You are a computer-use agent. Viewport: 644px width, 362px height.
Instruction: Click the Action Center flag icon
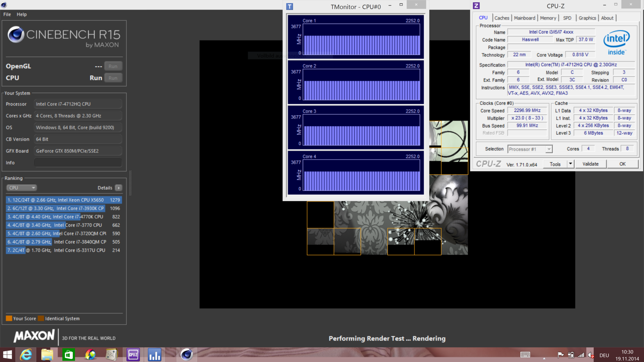coord(560,355)
